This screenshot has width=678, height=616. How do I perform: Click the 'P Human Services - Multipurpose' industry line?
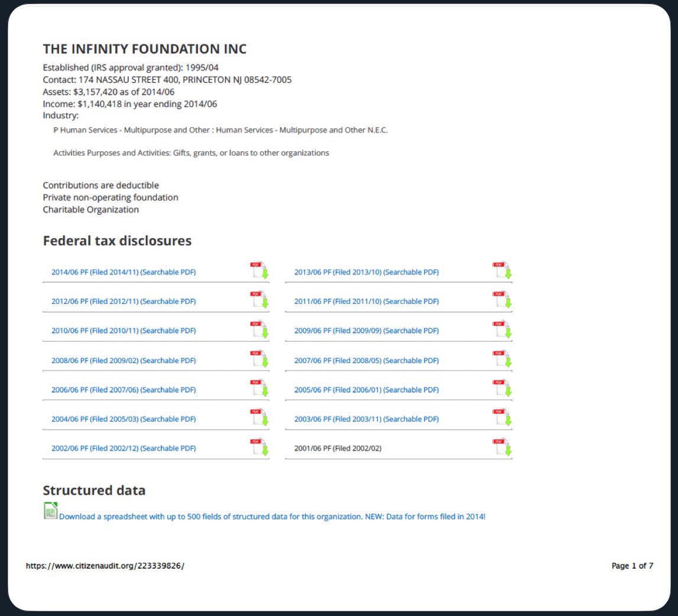coord(220,130)
